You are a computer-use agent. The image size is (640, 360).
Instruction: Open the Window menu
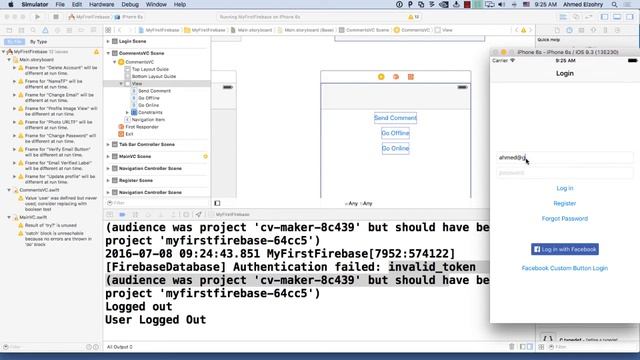point(156,4)
